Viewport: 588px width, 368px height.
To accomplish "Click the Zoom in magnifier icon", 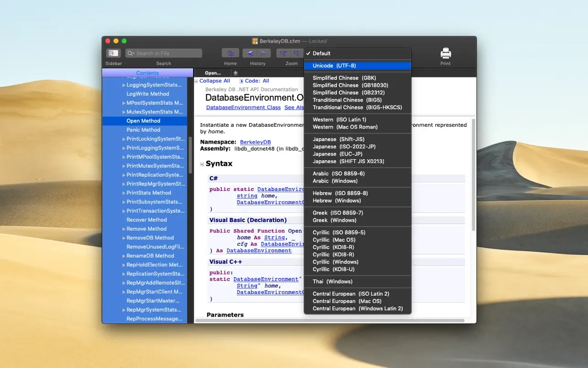I will [284, 54].
